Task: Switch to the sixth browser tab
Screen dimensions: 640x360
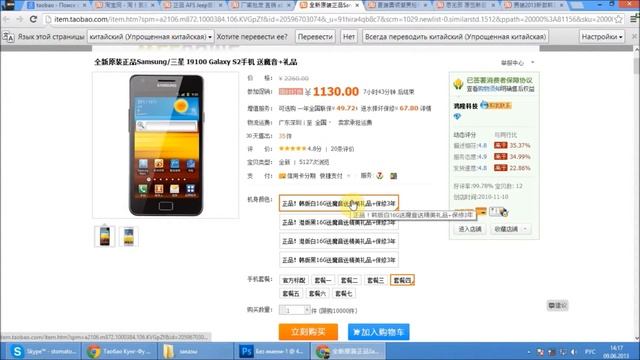Action: pos(398,5)
